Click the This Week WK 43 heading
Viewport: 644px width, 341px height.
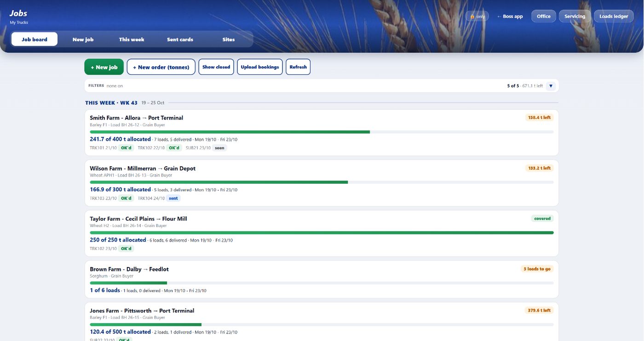point(111,103)
